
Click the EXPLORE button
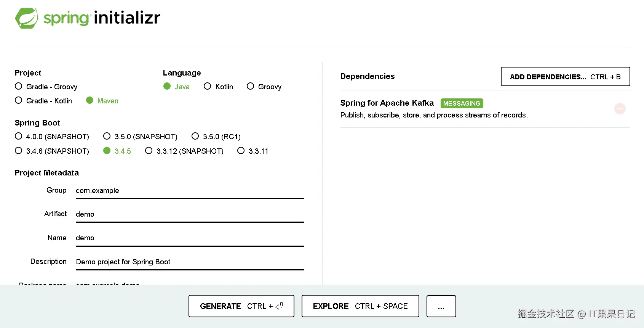(x=360, y=306)
